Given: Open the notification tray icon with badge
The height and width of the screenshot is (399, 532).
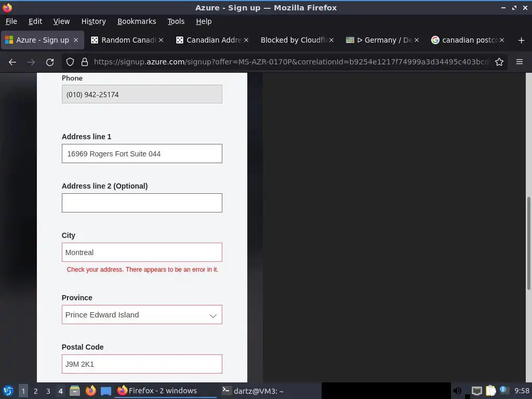Looking at the screenshot, I should 503,391.
